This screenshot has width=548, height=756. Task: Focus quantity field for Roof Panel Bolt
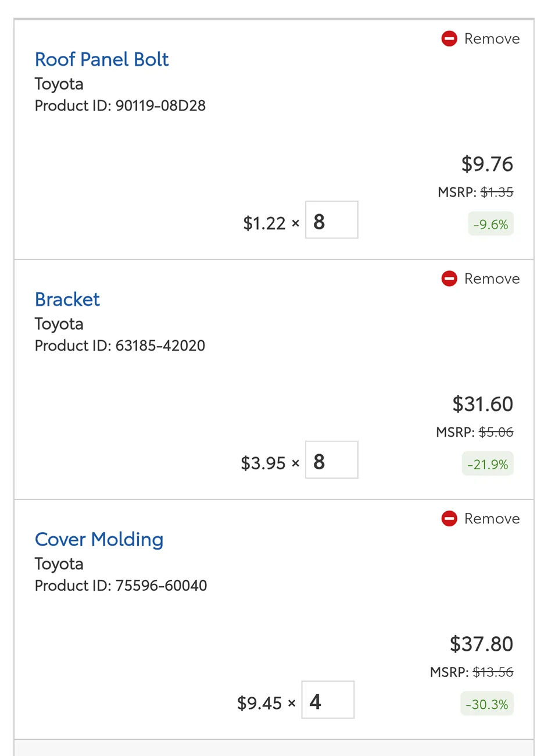tap(332, 220)
